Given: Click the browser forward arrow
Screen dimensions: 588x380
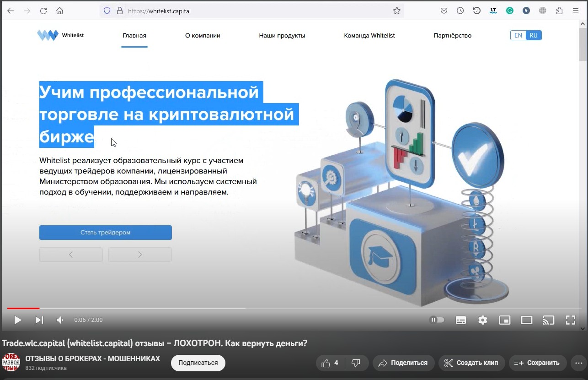Looking at the screenshot, I should (27, 11).
